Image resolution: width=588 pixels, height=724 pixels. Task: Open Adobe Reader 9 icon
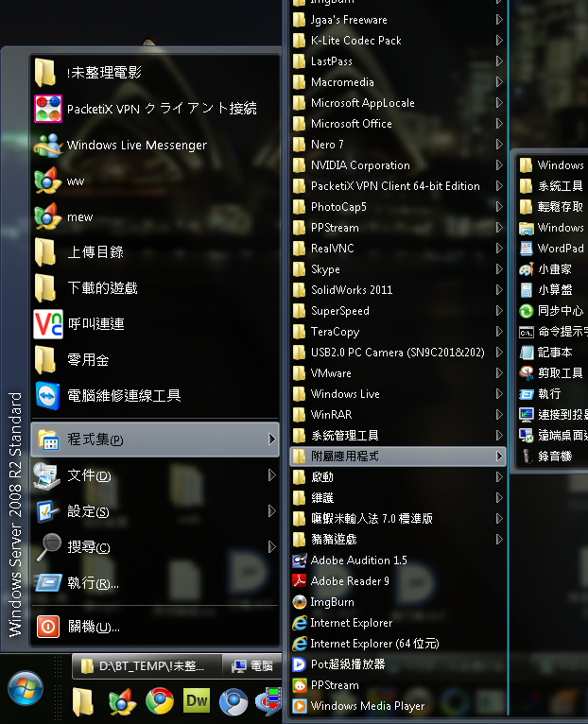[300, 581]
